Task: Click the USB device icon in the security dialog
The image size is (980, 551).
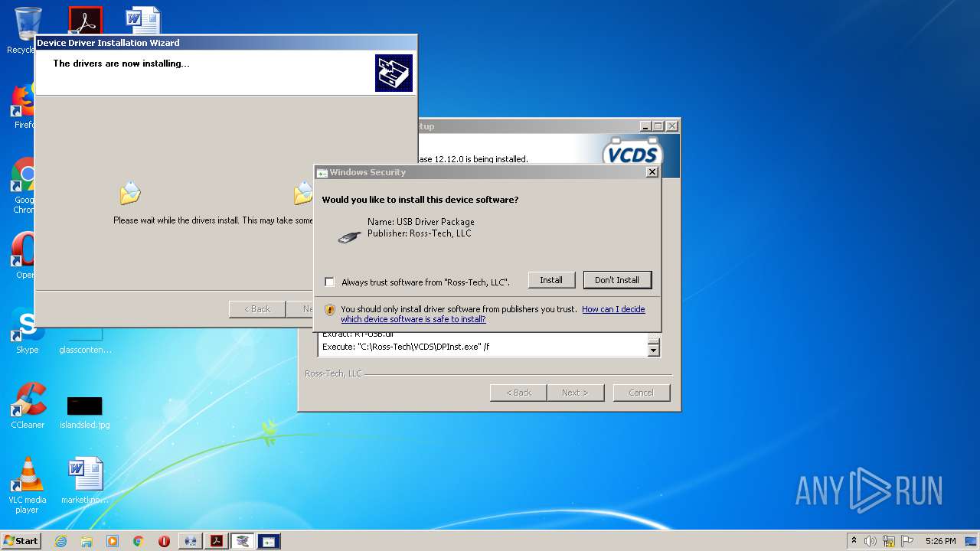Action: [x=349, y=237]
